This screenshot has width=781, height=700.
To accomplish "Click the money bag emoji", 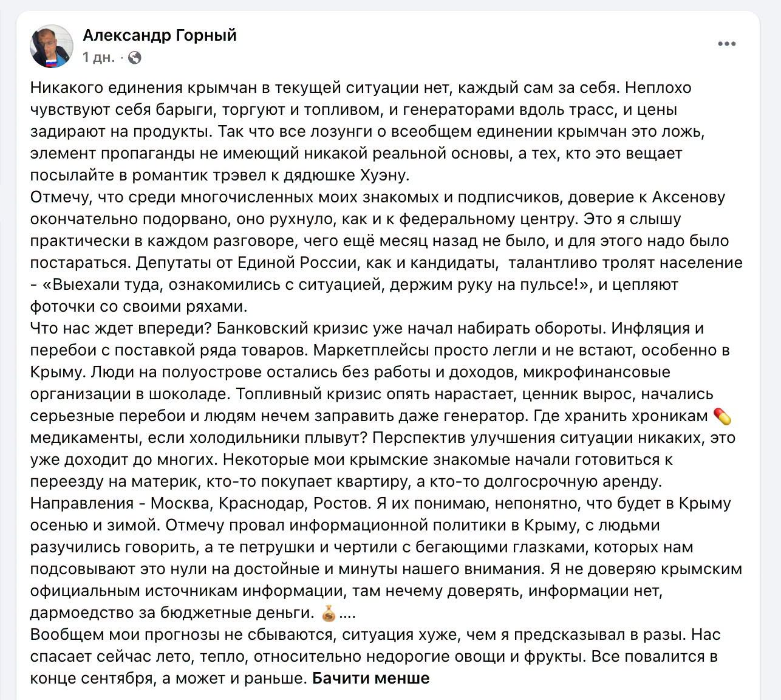I will pyautogui.click(x=329, y=614).
